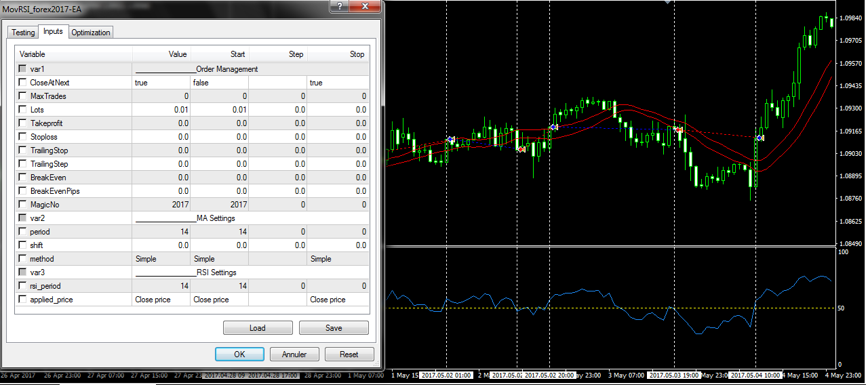Confirm with the OK button
Screen dimensions: 868x385
239,354
